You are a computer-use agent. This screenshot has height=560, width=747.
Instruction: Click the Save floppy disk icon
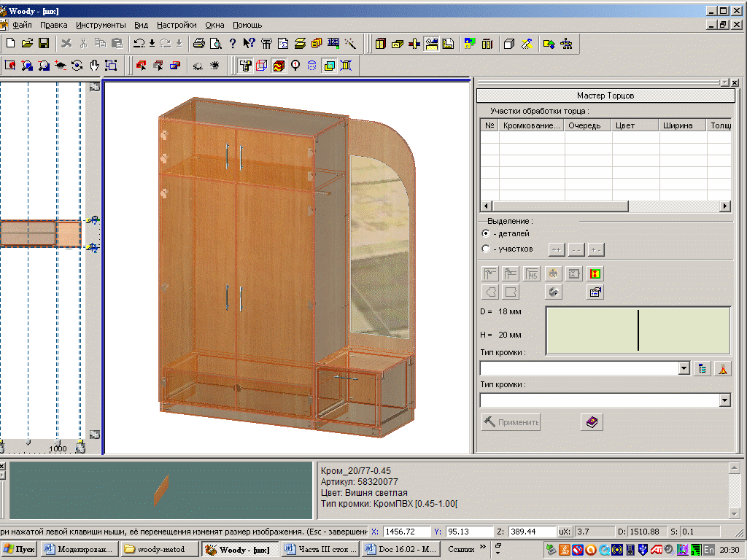(44, 44)
